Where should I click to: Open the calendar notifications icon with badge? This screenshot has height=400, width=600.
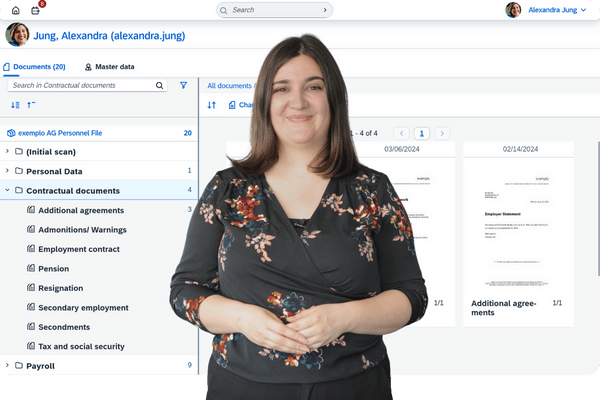(37, 10)
